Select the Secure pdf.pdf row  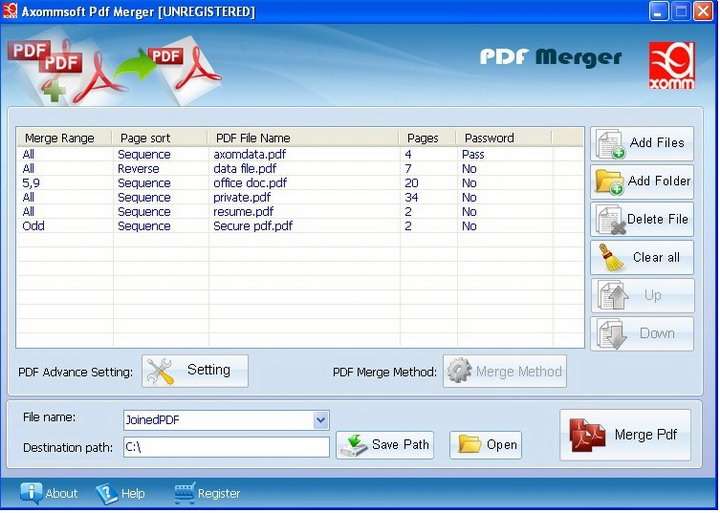click(300, 226)
